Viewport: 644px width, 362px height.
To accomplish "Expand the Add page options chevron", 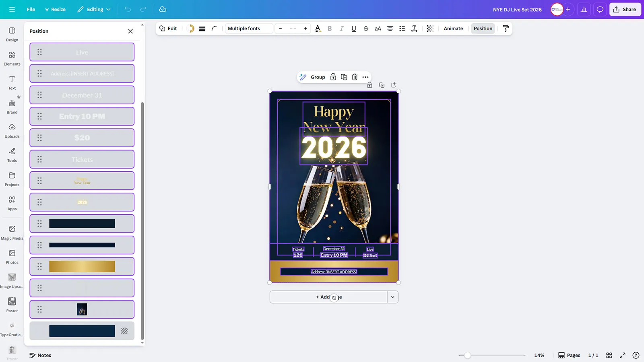I will point(392,297).
